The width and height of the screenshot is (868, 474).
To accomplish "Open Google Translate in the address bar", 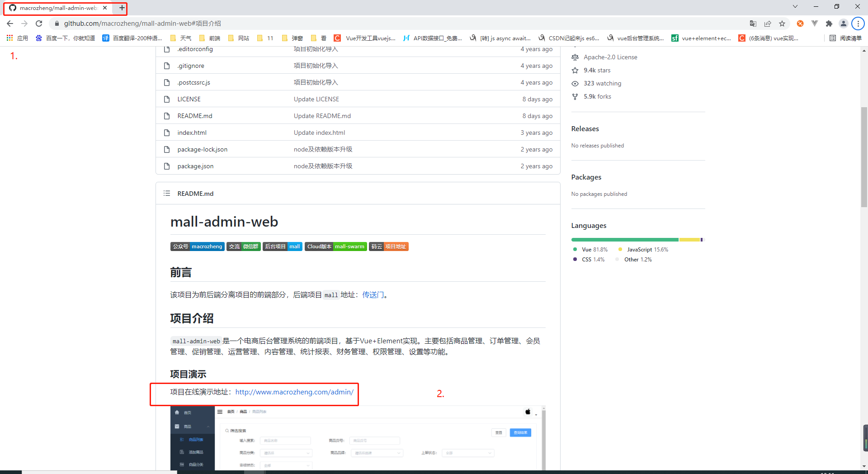I will [x=754, y=24].
